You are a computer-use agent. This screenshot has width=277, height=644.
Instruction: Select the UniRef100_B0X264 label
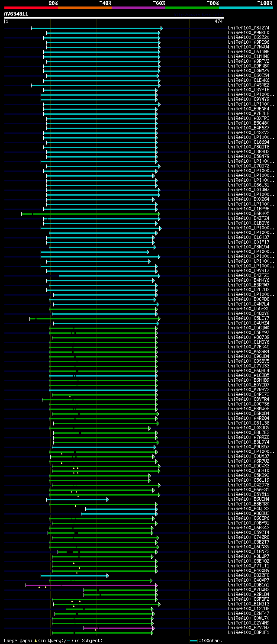pos(248,200)
